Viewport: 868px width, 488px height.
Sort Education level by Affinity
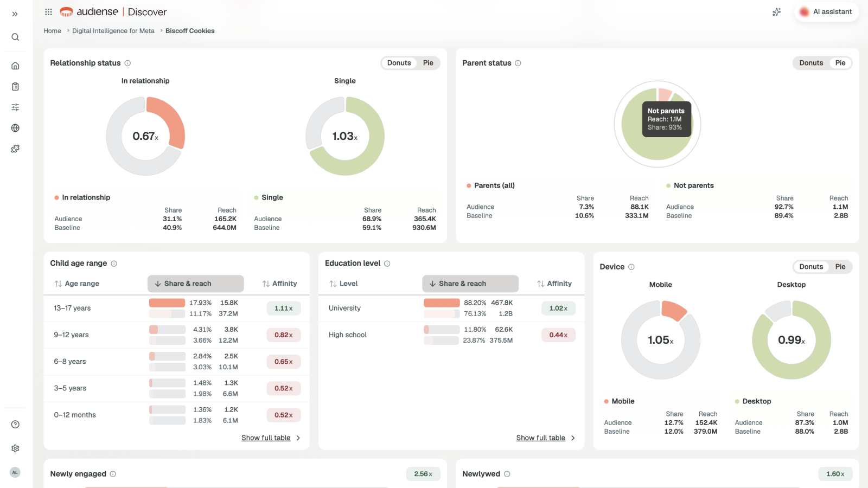(x=554, y=284)
